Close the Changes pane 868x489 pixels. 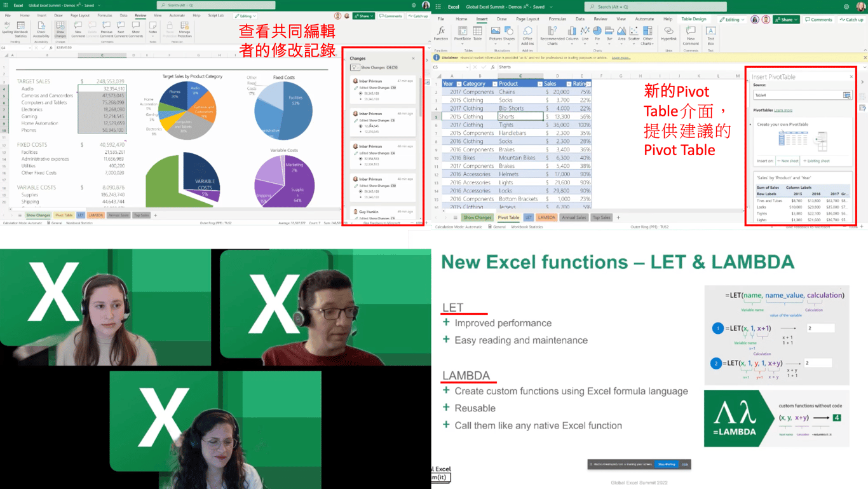(413, 59)
